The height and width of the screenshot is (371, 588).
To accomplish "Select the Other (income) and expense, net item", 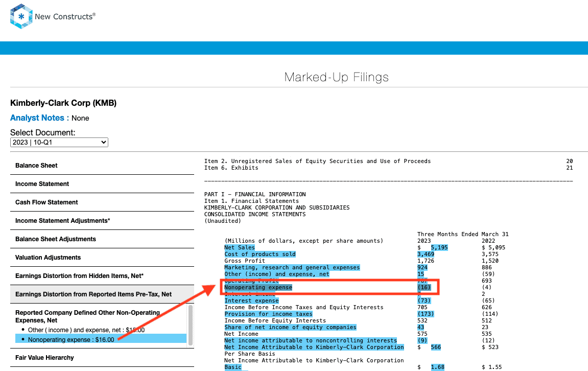I will tap(86, 330).
